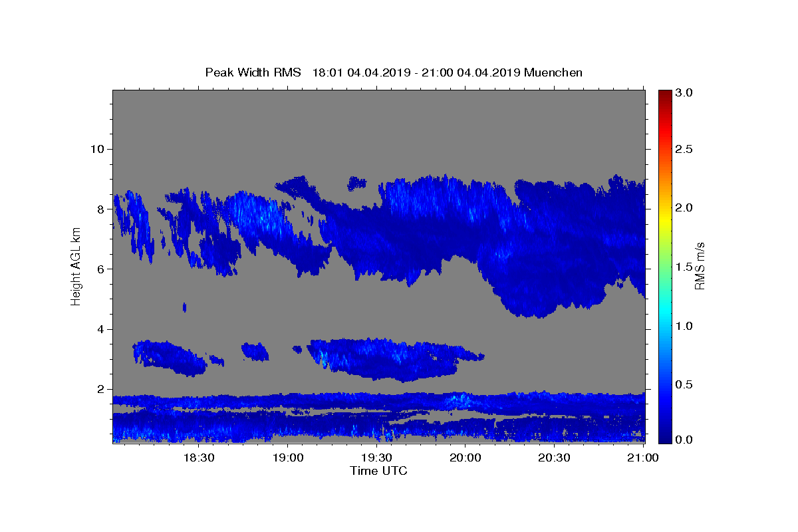Click the 20:30 time tick label
This screenshot has height=532, width=798.
[554, 458]
